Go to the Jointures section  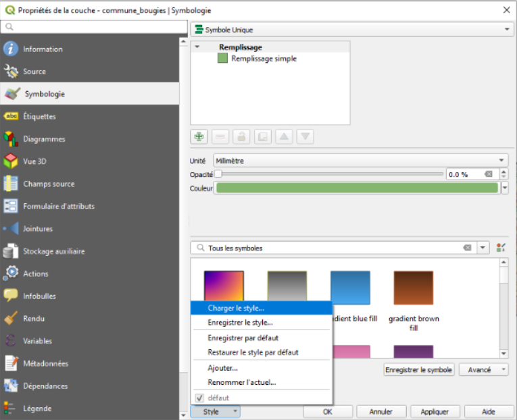pyautogui.click(x=38, y=229)
